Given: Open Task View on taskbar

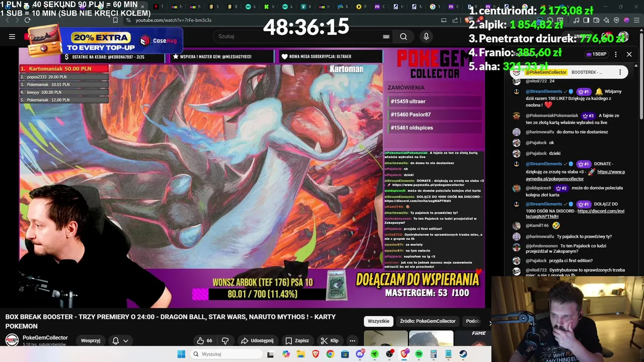Looking at the screenshot, I should (270, 354).
